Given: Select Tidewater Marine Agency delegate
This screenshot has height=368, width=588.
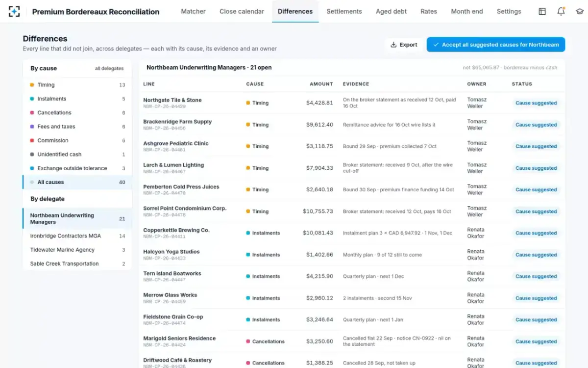Looking at the screenshot, I should pos(77,250).
